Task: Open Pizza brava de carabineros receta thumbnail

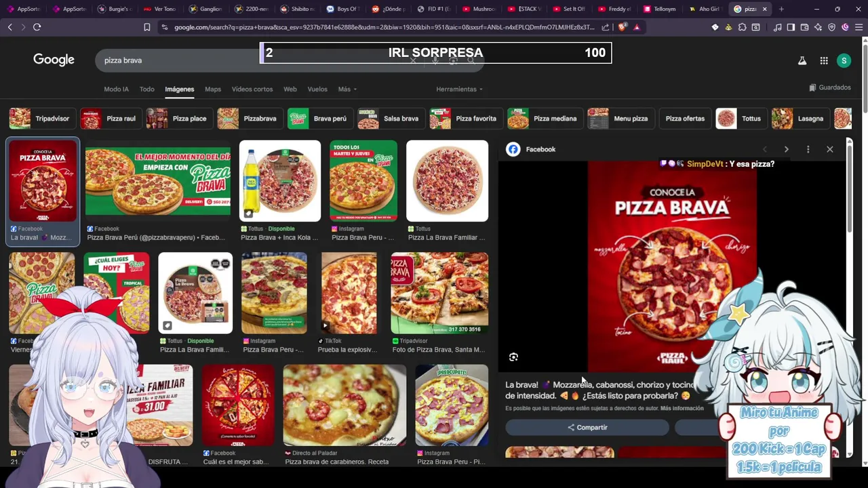Action: pos(344,405)
